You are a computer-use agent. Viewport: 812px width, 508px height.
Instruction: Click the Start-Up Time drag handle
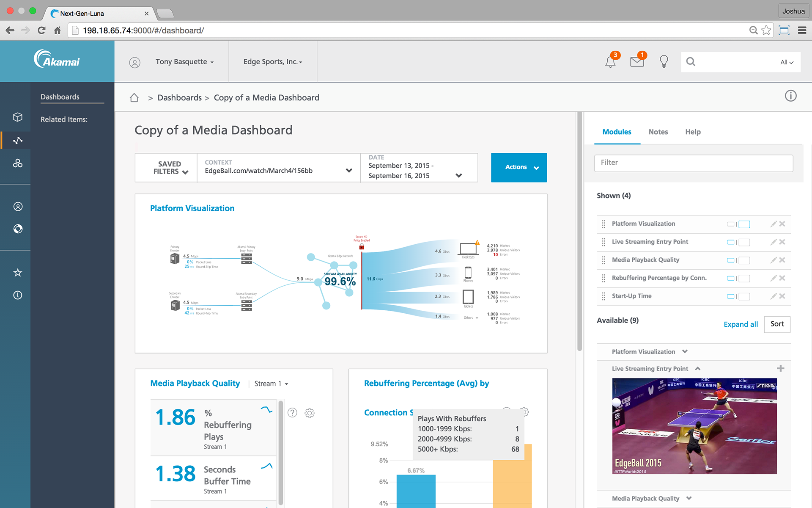click(x=604, y=296)
